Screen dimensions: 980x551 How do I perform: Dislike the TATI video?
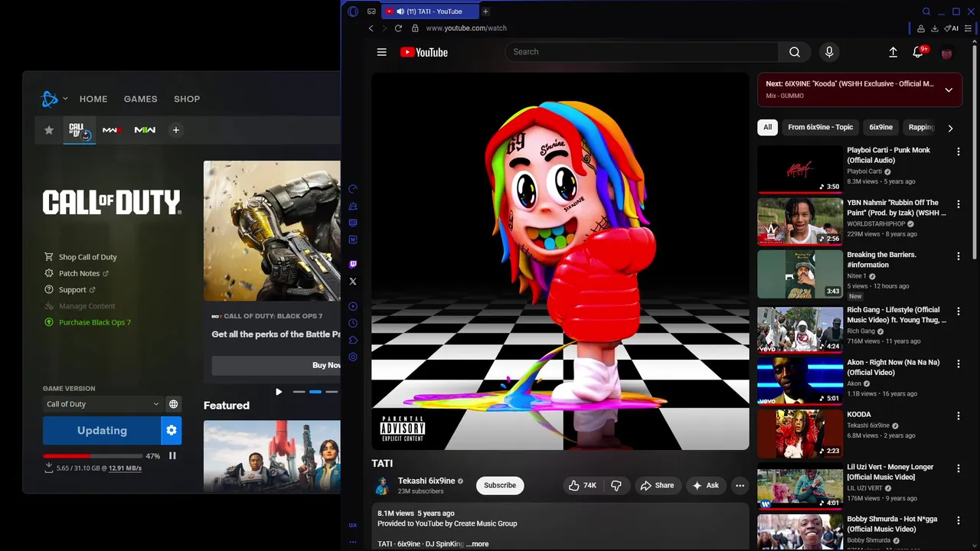click(616, 485)
